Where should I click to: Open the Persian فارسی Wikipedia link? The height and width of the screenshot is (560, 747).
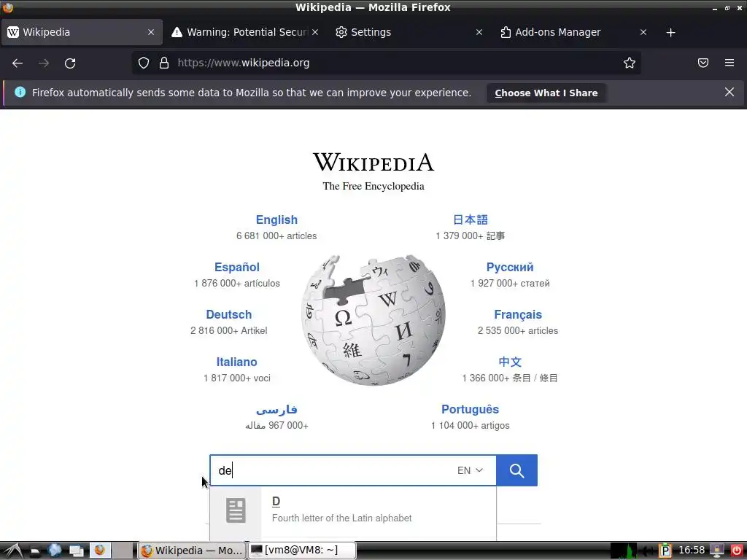[276, 409]
